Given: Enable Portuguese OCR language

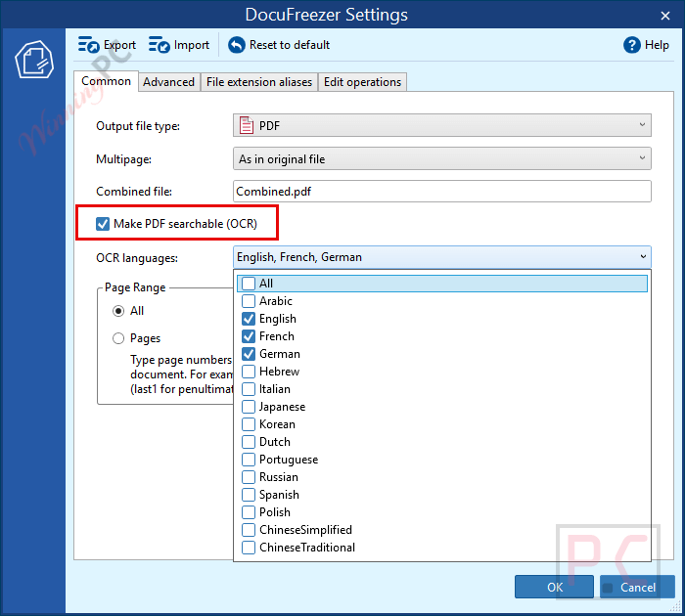Looking at the screenshot, I should (249, 460).
